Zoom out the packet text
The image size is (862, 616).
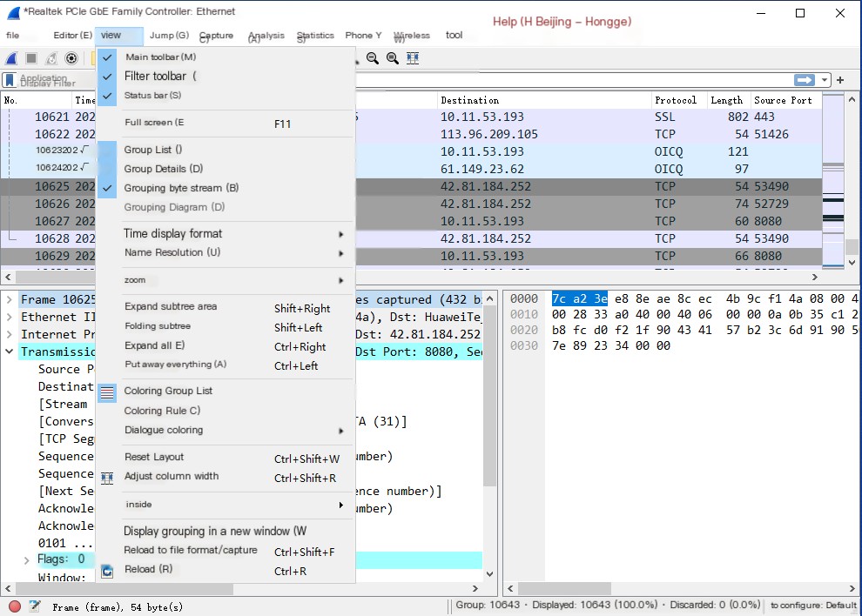point(373,58)
